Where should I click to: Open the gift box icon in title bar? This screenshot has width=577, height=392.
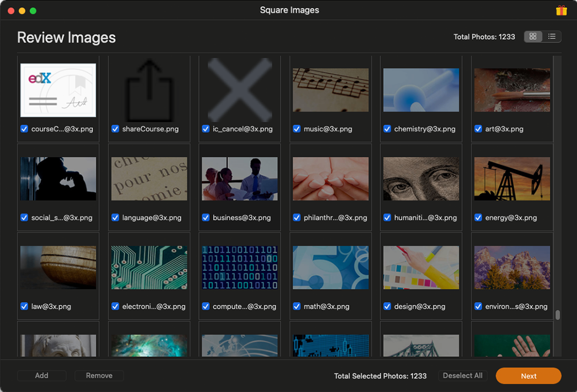pyautogui.click(x=561, y=10)
